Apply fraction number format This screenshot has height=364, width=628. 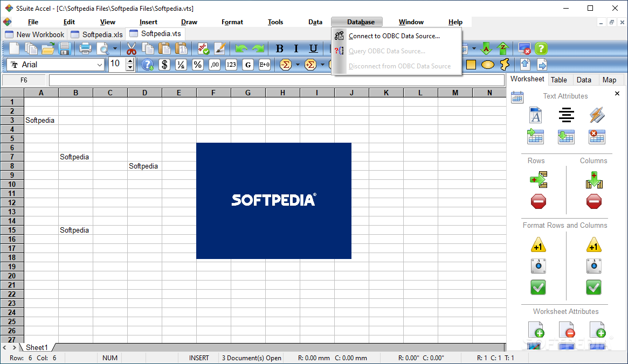pyautogui.click(x=181, y=65)
